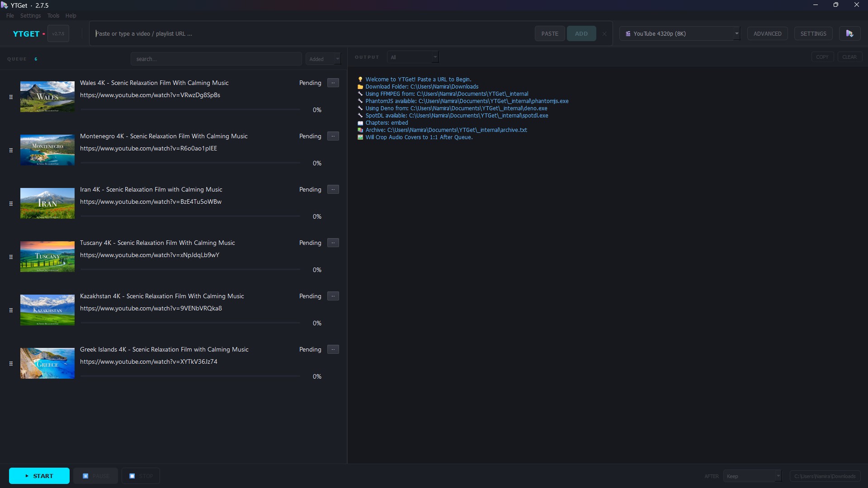The height and width of the screenshot is (488, 868).
Task: Click the Welcome to YTGet log line
Action: [x=415, y=80]
